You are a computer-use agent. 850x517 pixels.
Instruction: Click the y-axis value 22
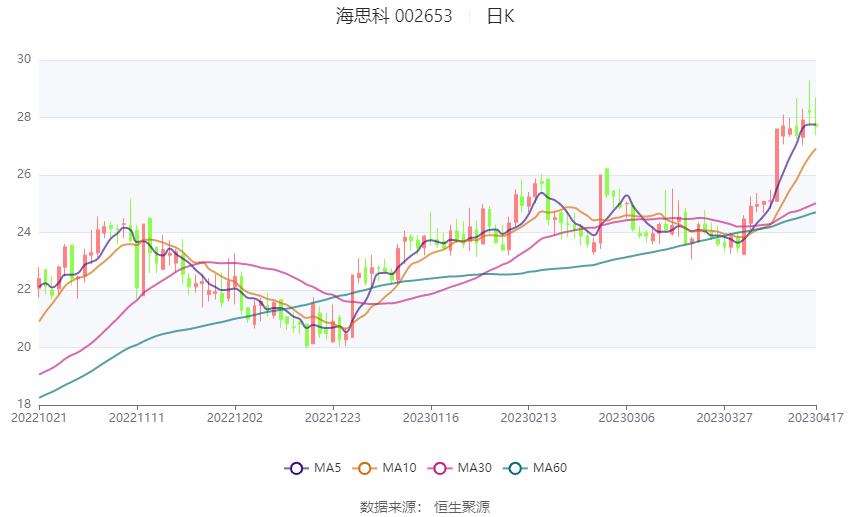tap(24, 289)
